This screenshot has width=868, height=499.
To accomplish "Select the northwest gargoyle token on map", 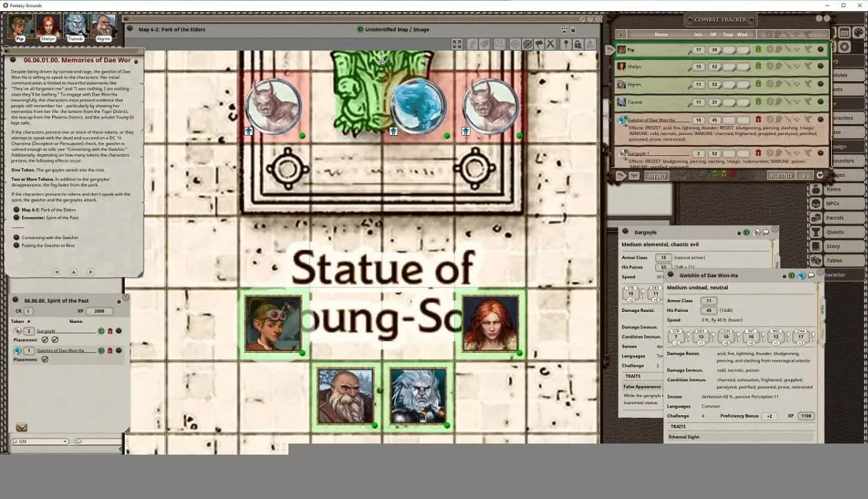I will click(x=274, y=106).
